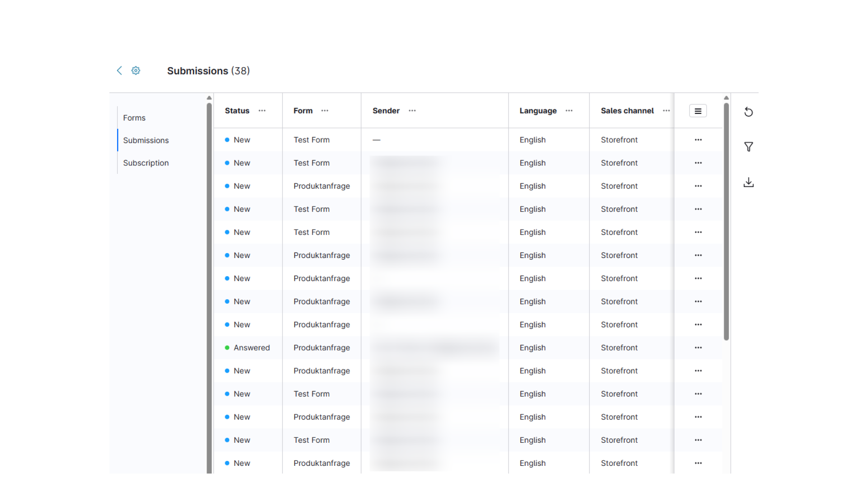Click the download/export icon
The image size is (868, 488).
coord(749,182)
